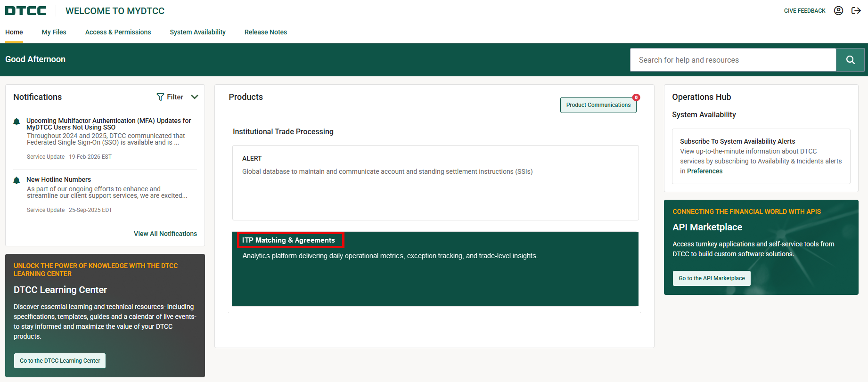Click the MFA notification bell icon

(16, 122)
